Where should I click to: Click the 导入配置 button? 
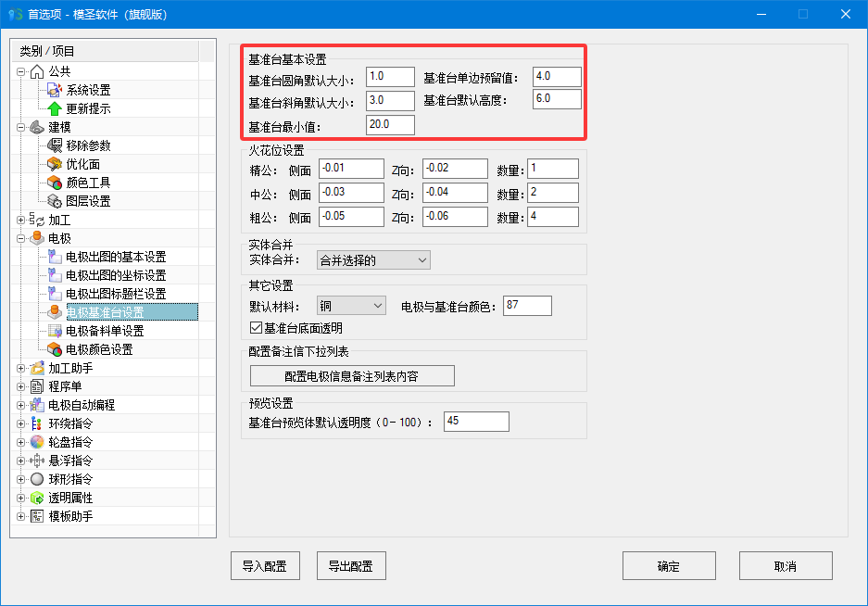click(265, 565)
